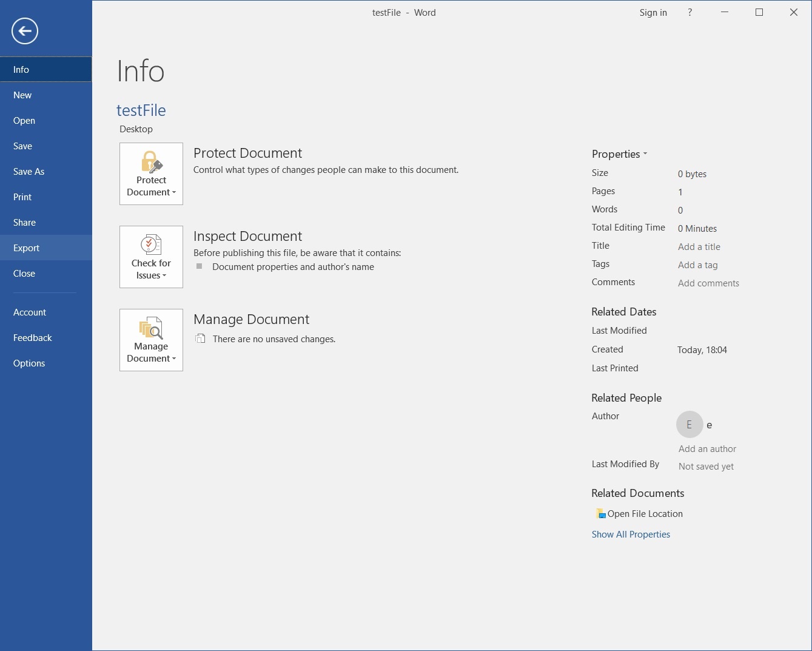
Task: Click the unsaved changes document icon
Action: coord(200,339)
